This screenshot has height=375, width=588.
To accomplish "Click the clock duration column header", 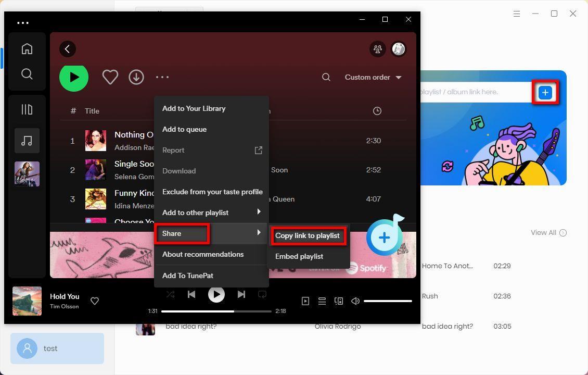I will click(377, 111).
